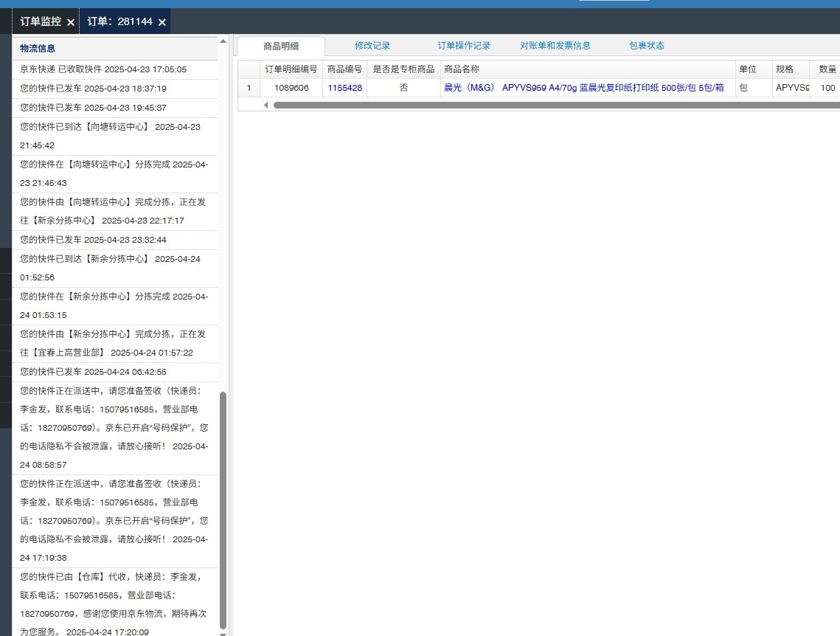Select the 已发车 entry dated 2025-04-24 06:42:55
Image resolution: width=840 pixels, height=636 pixels.
115,372
